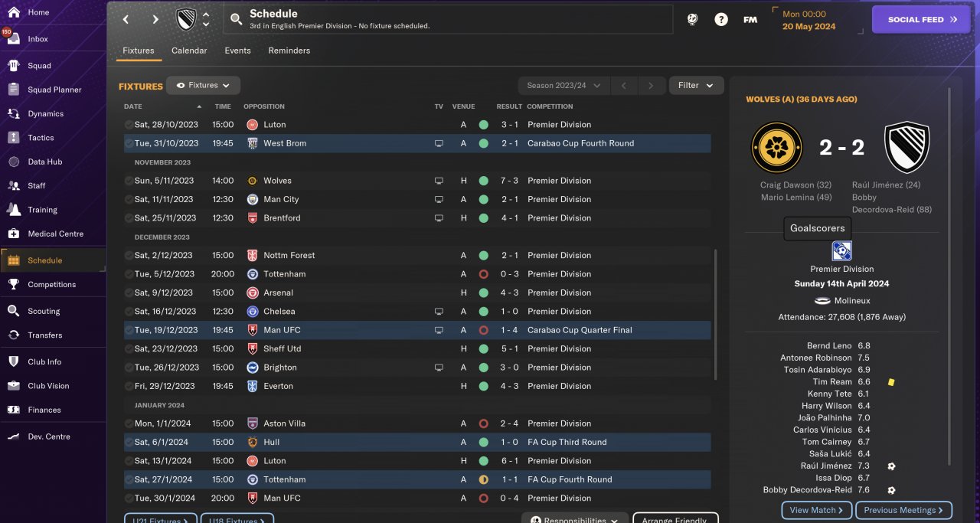Click the Wolves club crest in match panel

776,147
